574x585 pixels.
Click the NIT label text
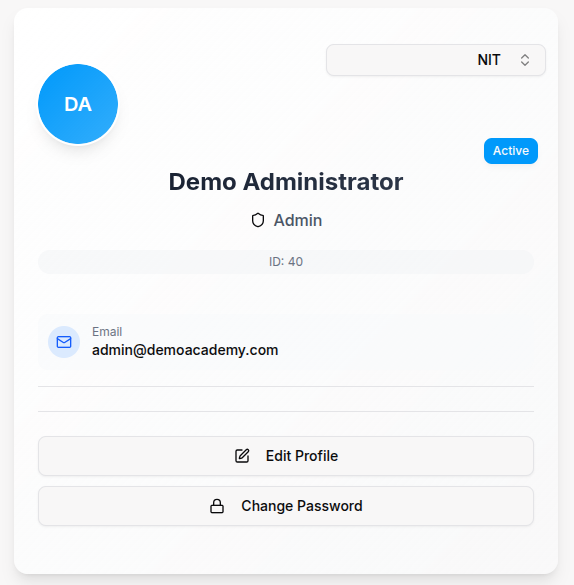point(489,60)
